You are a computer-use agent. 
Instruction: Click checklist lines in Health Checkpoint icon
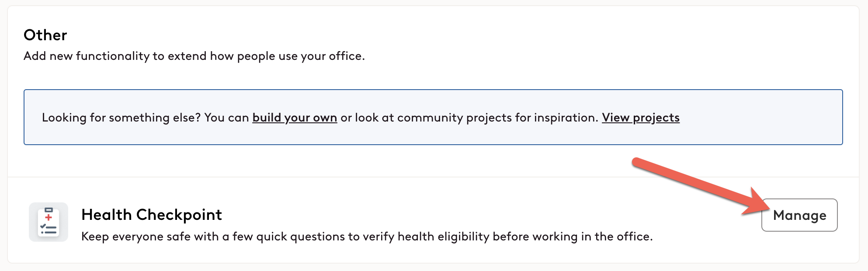pos(49,229)
